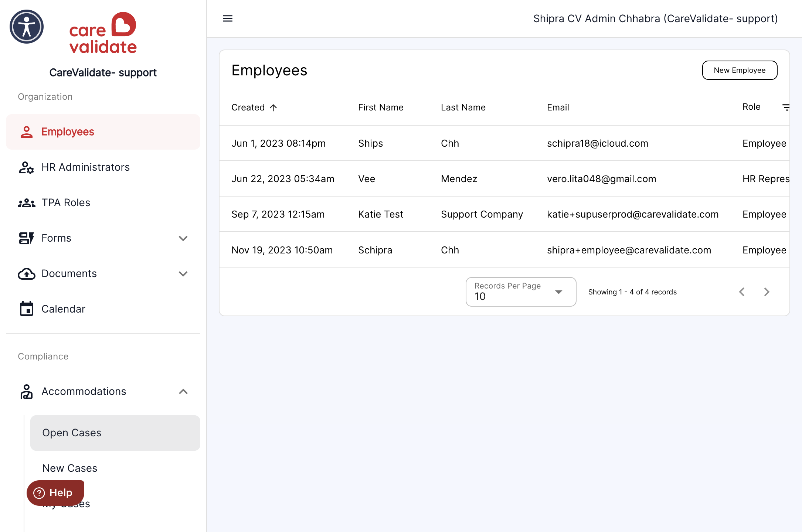
Task: Open the row created Jun 22, 2023 05:34am
Action: pos(504,179)
